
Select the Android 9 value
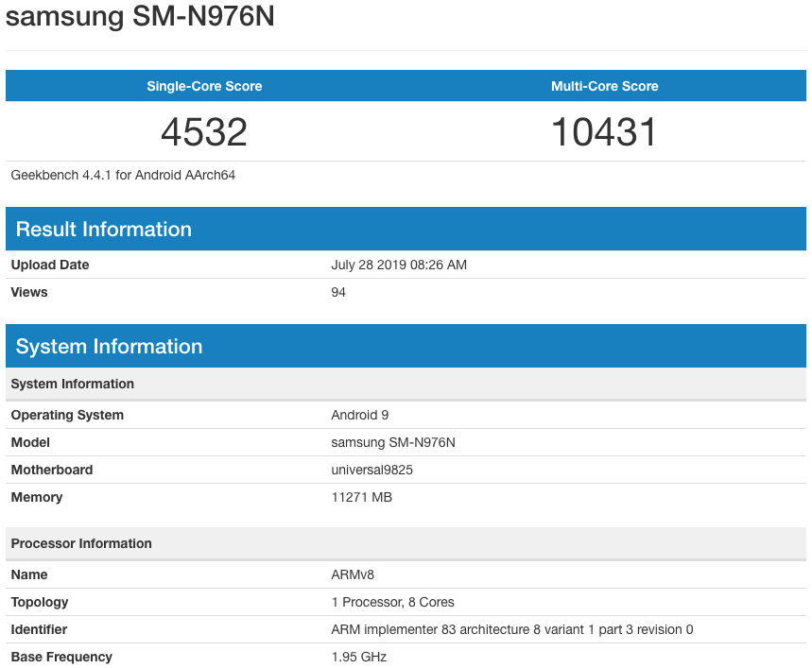360,415
